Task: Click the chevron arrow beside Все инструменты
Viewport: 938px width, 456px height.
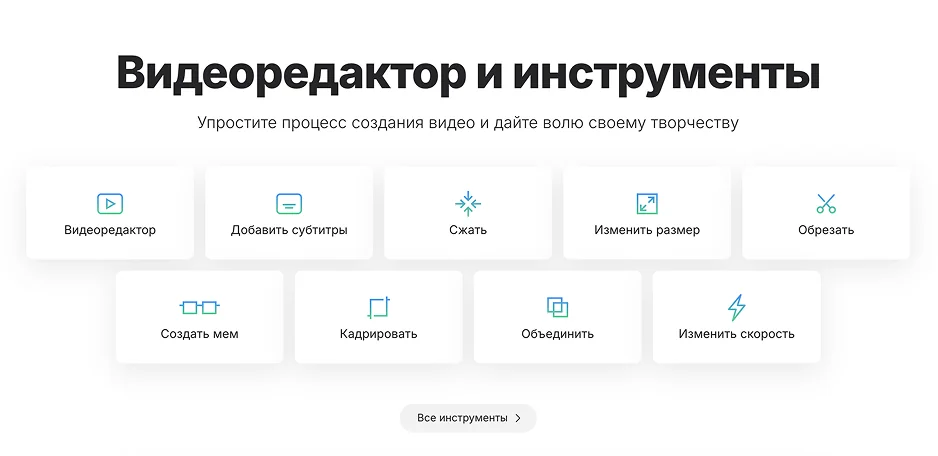Action: [518, 418]
